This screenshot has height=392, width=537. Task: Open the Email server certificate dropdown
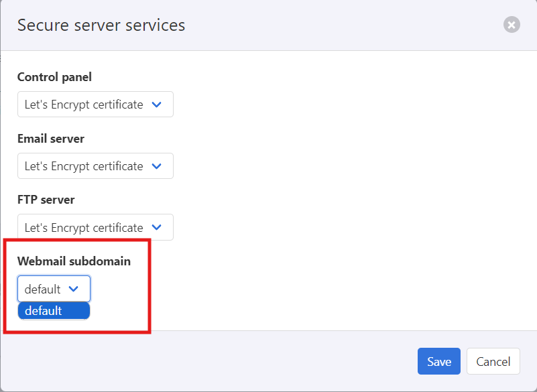click(x=95, y=166)
